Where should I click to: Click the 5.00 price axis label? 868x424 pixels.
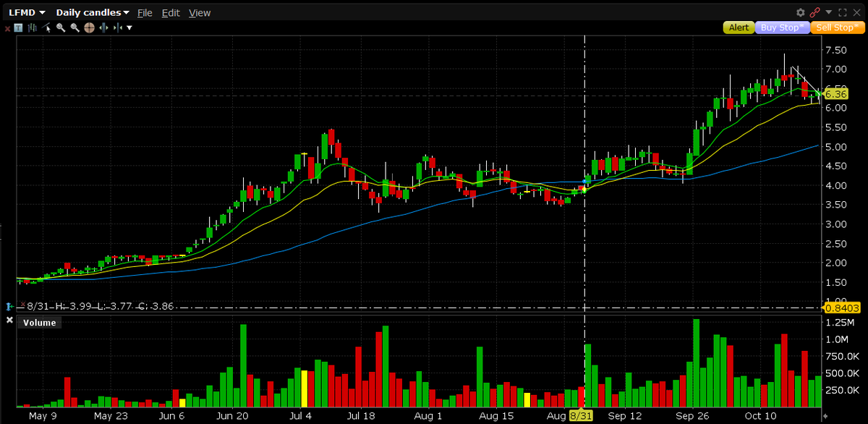tap(836, 147)
